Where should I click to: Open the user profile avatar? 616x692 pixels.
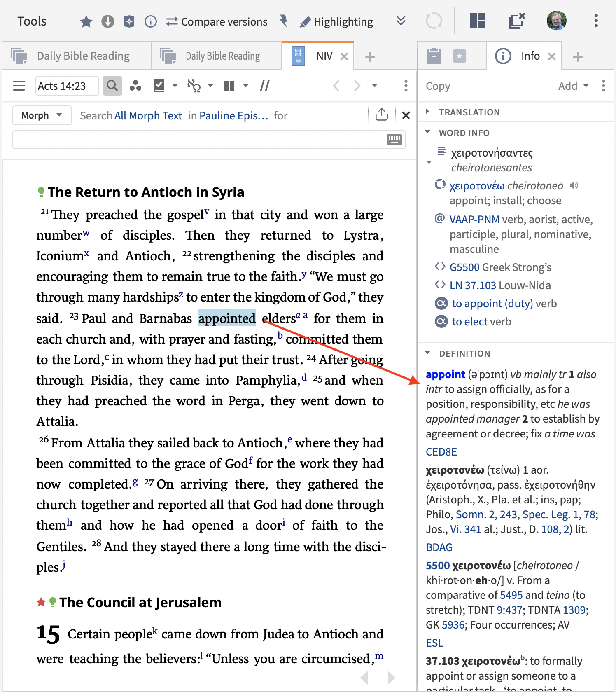(557, 21)
